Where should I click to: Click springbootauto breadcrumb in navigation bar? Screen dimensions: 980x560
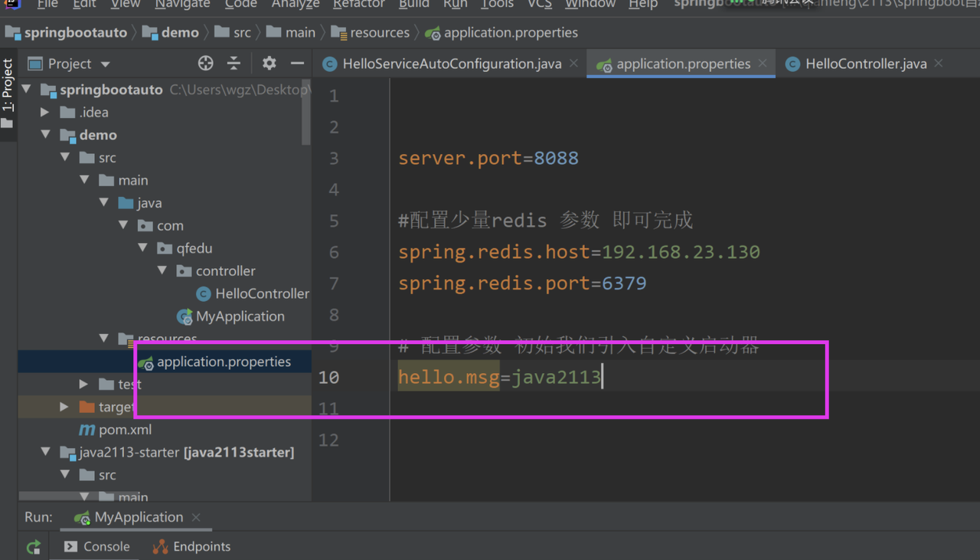pyautogui.click(x=68, y=33)
